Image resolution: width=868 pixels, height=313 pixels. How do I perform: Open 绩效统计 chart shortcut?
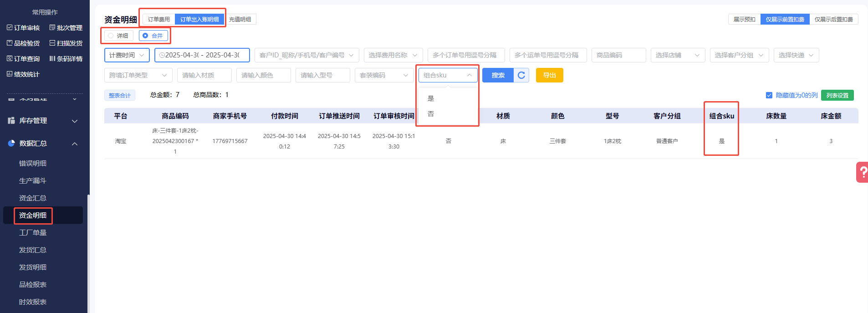(10, 74)
